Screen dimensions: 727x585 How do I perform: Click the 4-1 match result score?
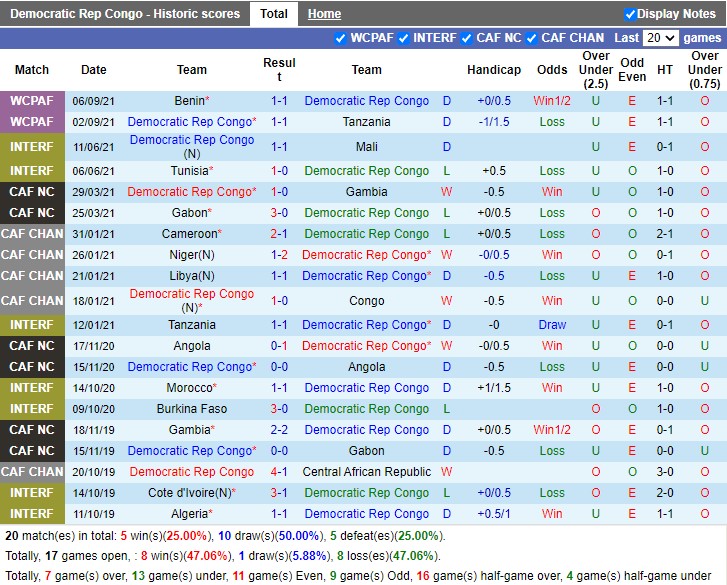(x=279, y=472)
